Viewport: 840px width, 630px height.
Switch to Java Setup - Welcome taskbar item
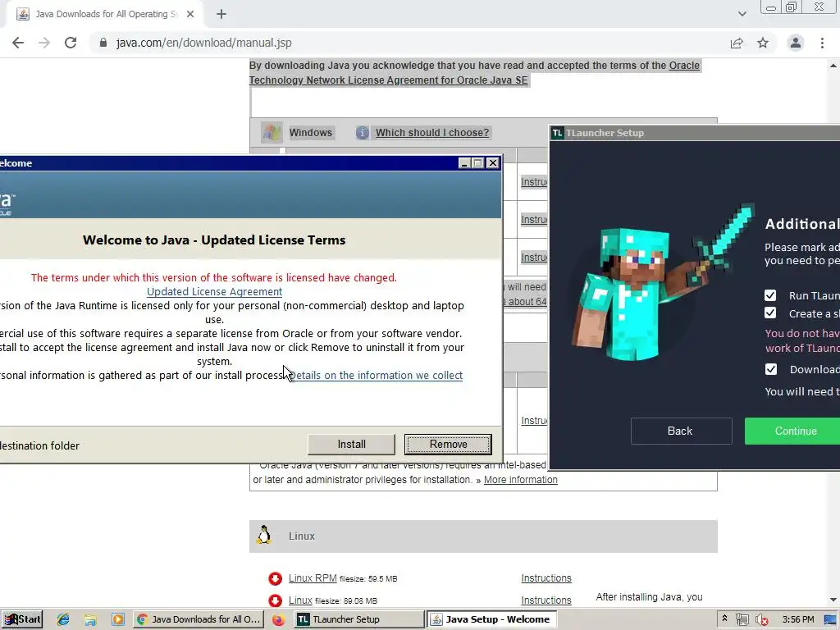pos(492,619)
